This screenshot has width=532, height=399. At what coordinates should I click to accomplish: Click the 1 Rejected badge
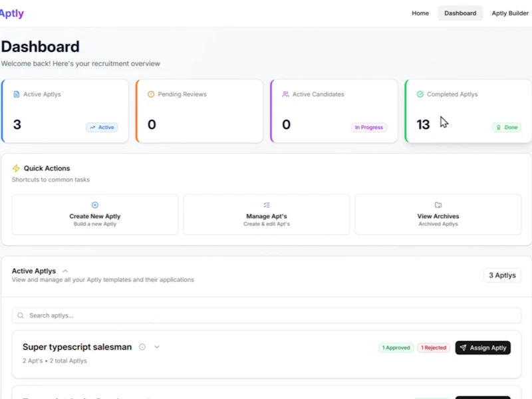(434, 348)
